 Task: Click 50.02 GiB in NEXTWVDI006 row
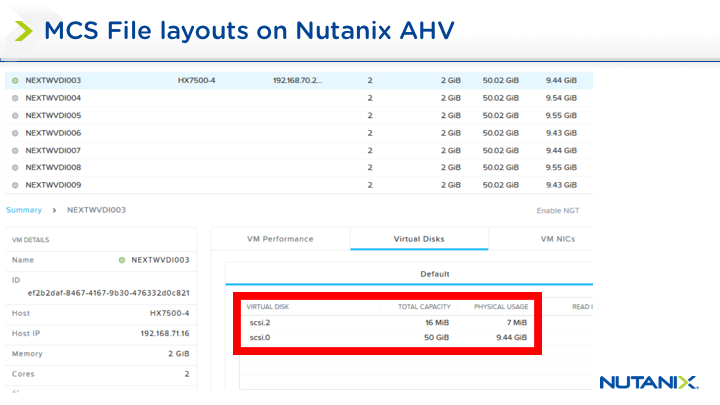[x=501, y=133]
